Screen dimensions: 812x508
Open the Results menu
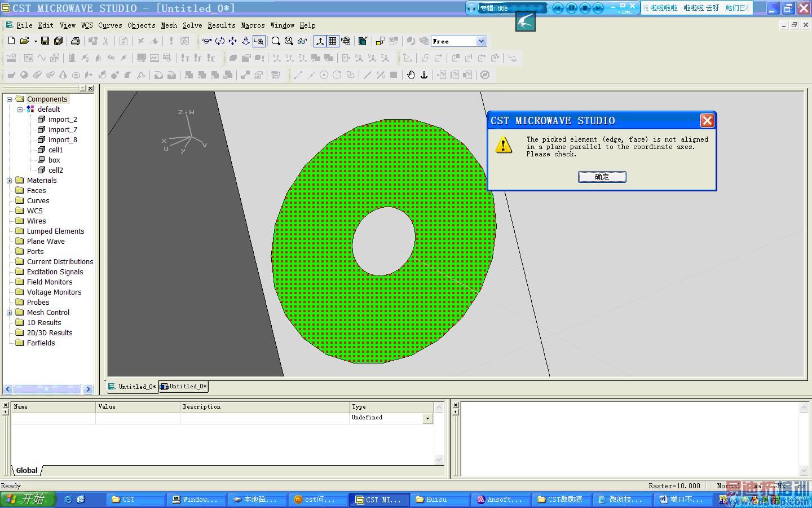click(x=222, y=25)
